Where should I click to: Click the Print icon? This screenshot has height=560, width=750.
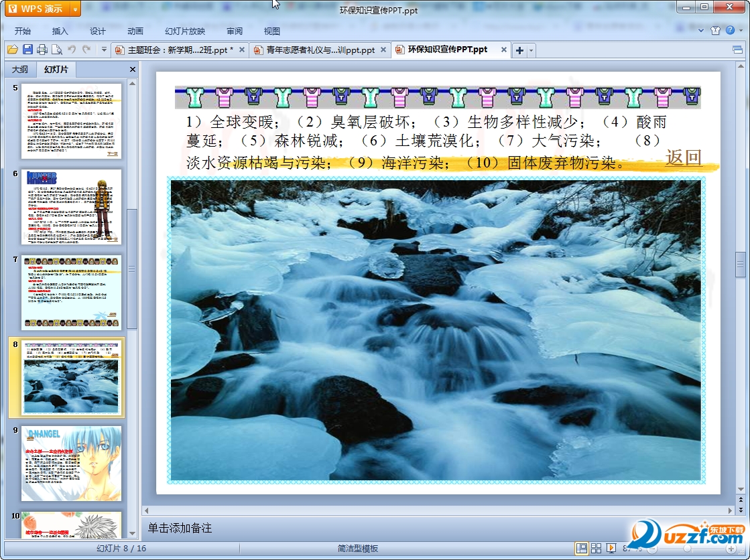click(42, 50)
